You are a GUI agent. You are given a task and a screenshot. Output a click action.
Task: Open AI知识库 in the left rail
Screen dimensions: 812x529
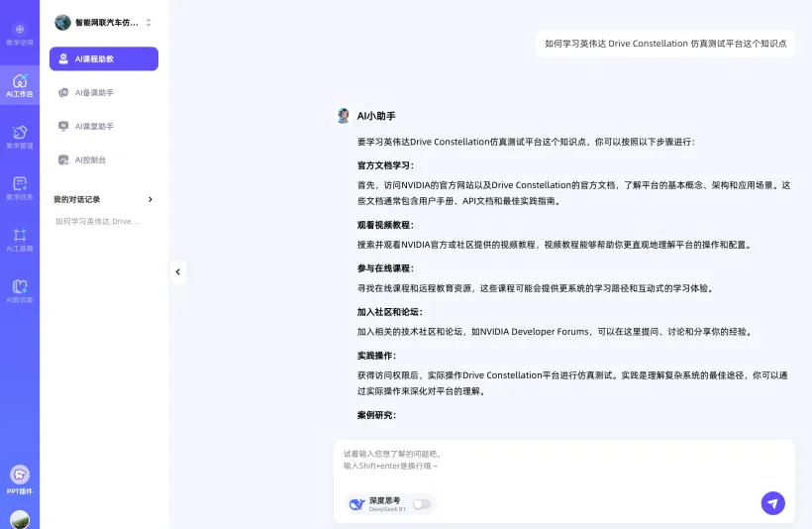pos(20,291)
